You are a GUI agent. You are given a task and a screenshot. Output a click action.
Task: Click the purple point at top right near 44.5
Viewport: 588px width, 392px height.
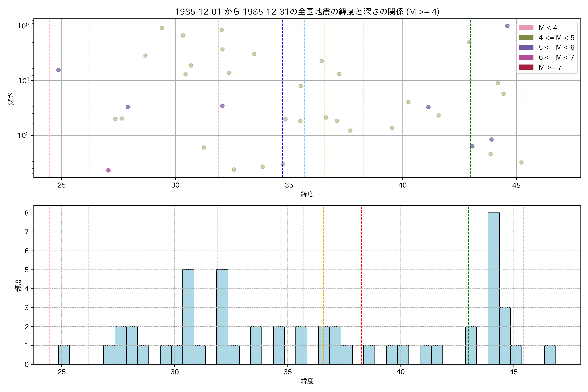[x=507, y=26]
